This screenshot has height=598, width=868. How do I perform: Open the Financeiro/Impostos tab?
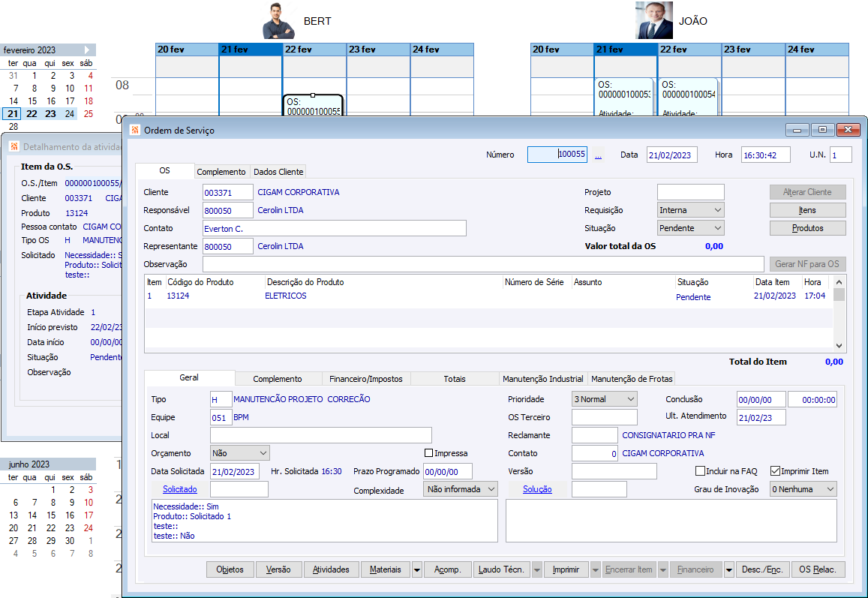366,379
